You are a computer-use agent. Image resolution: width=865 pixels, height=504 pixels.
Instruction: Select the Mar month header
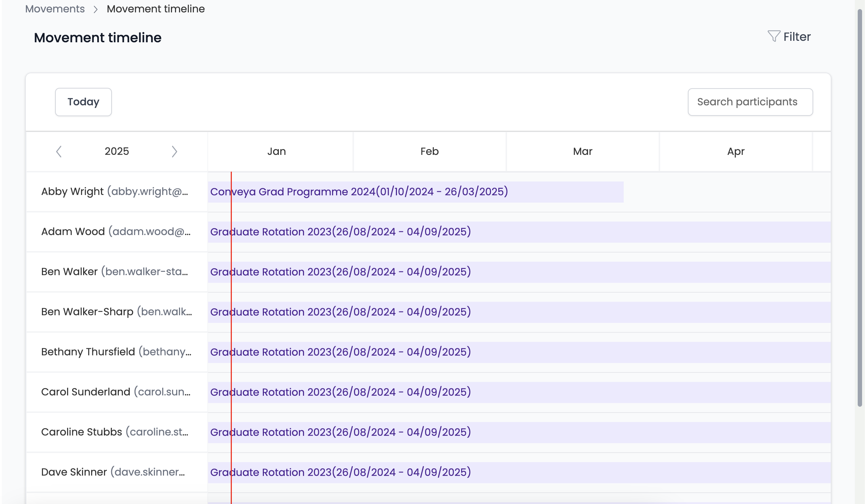point(583,152)
